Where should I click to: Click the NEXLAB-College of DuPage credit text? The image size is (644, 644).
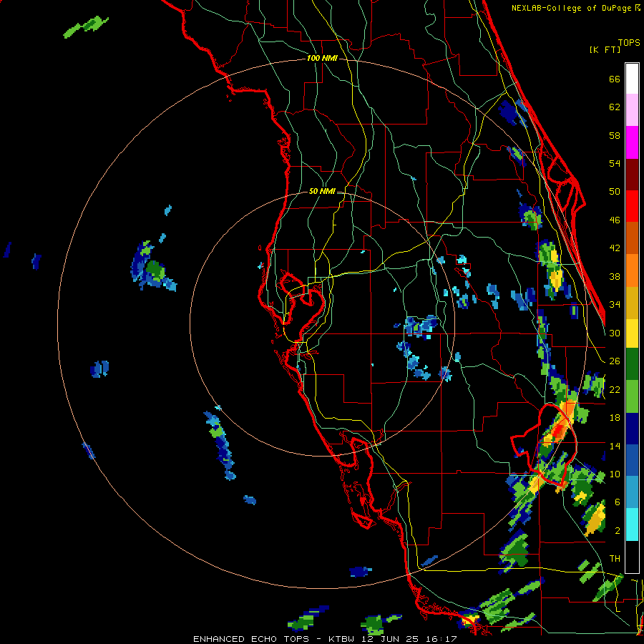575,8
